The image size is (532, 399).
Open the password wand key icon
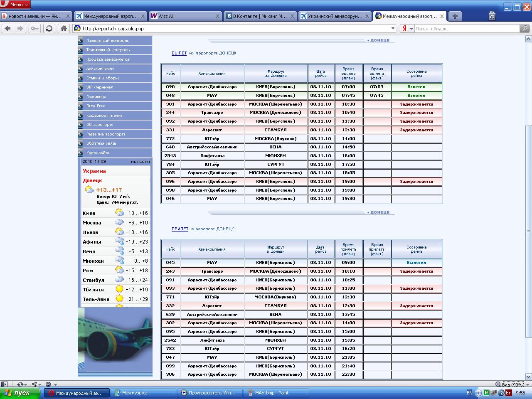34,28
